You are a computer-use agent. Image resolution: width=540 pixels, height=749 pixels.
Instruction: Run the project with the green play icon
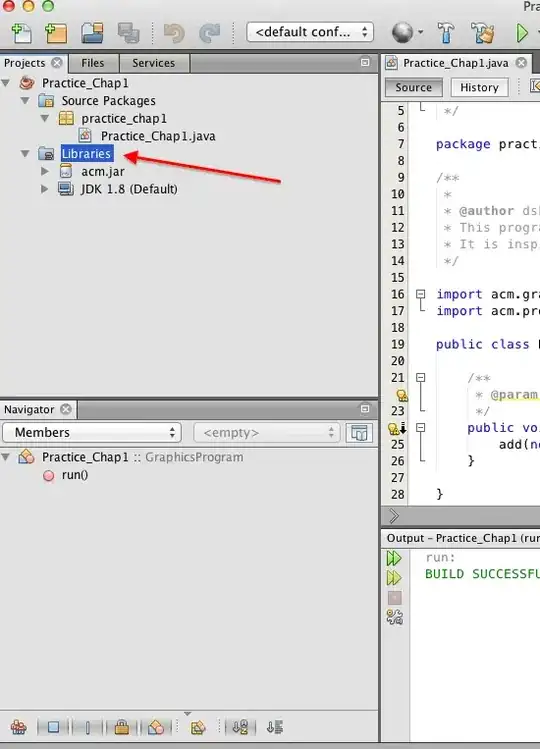522,33
